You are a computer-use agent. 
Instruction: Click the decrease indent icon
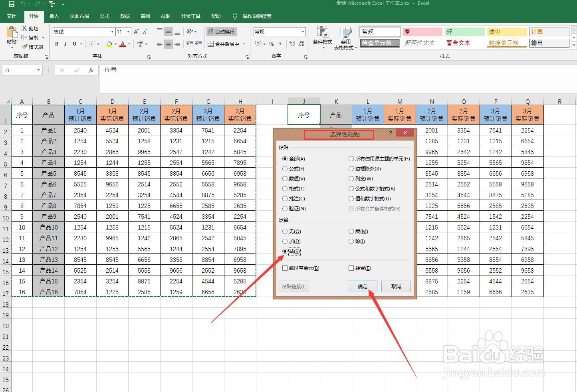coord(190,44)
